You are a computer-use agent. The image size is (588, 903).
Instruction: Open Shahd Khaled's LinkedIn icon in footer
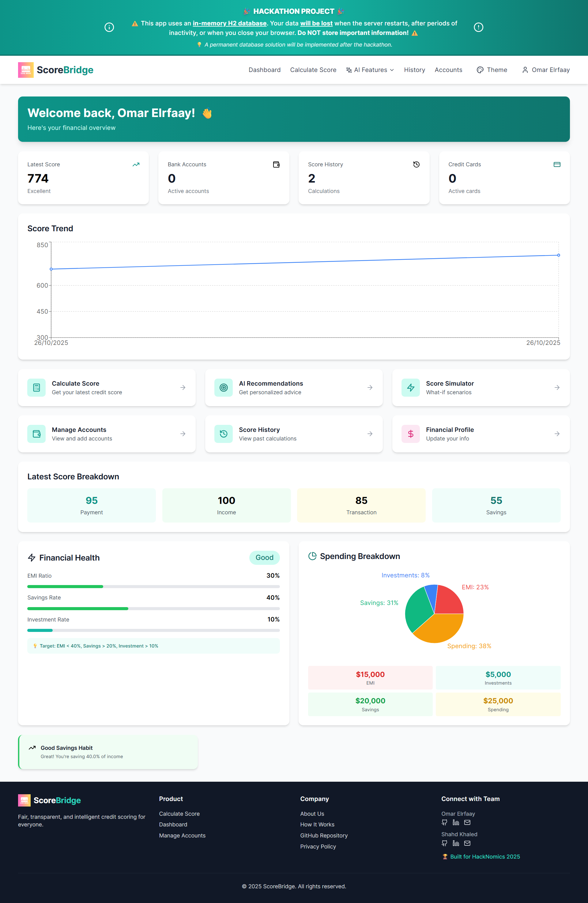point(456,843)
